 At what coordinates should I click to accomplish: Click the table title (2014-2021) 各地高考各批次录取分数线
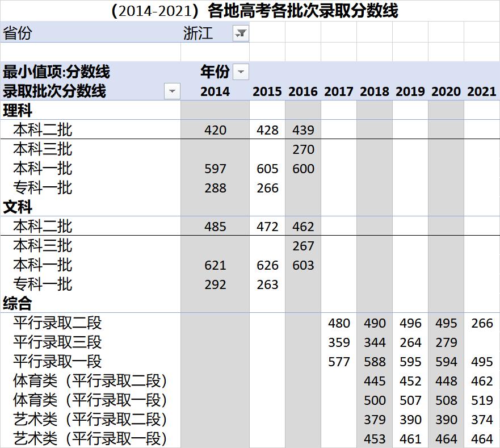pos(250,10)
